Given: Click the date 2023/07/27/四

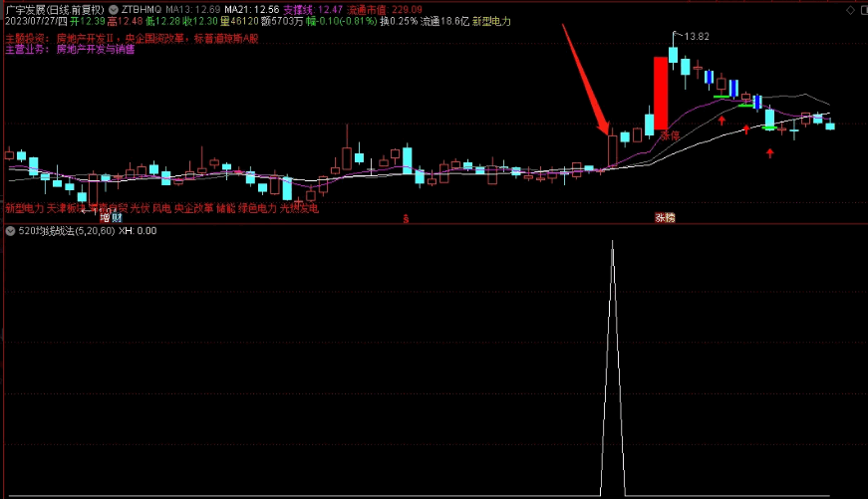Looking at the screenshot, I should point(36,21).
